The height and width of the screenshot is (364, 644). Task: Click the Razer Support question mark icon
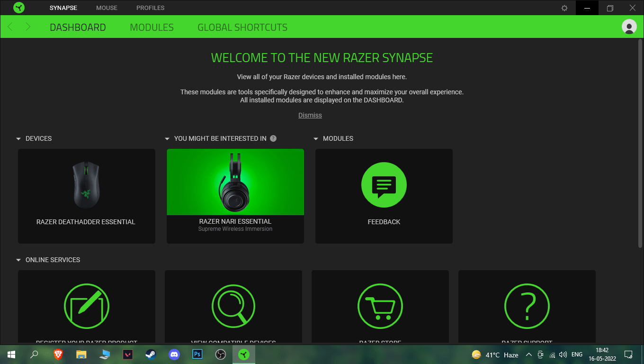527,306
